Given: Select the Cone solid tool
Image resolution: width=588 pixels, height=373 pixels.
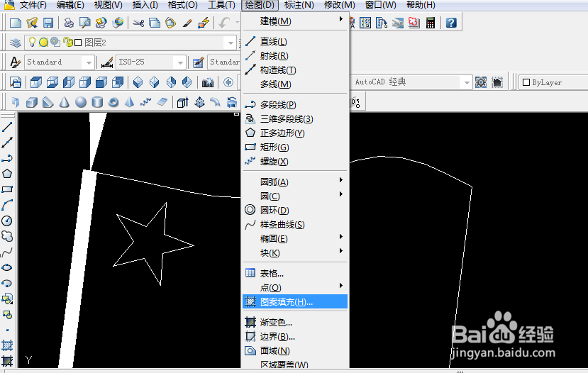Looking at the screenshot, I should [x=65, y=102].
